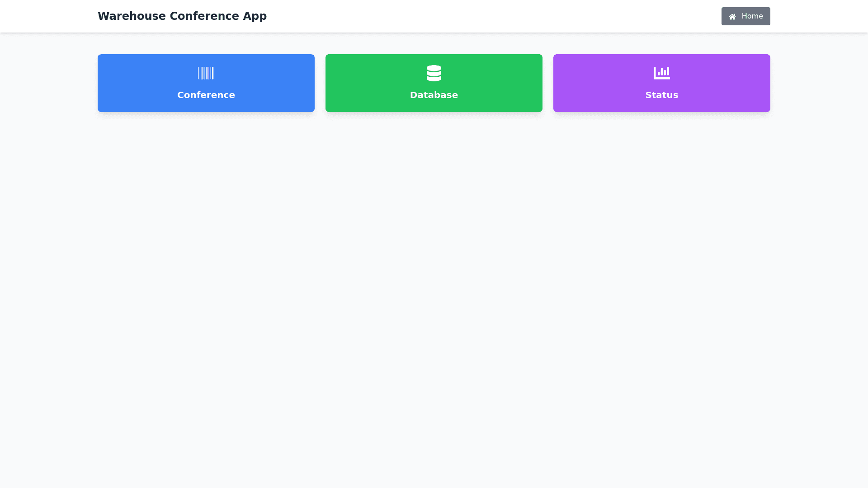Click the barcode icon on Conference card

(206, 73)
